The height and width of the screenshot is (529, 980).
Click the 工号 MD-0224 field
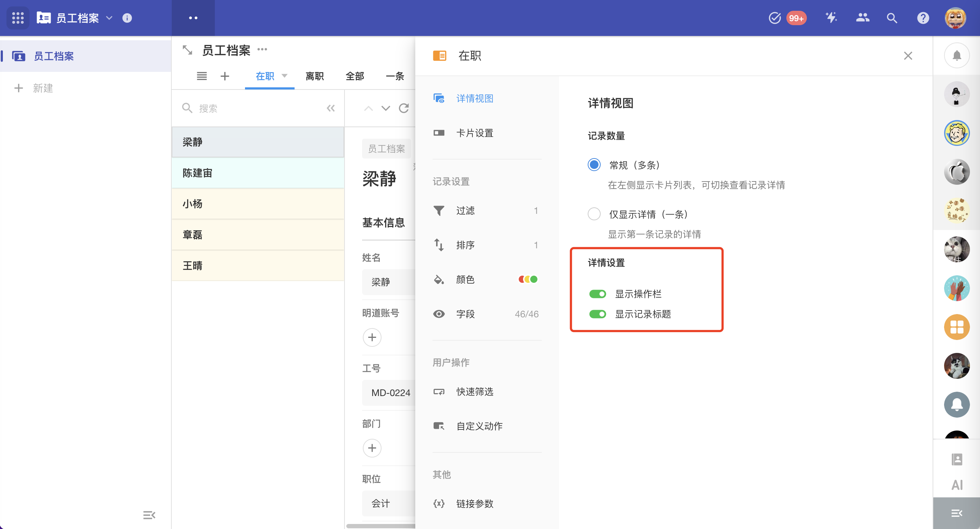(389, 393)
